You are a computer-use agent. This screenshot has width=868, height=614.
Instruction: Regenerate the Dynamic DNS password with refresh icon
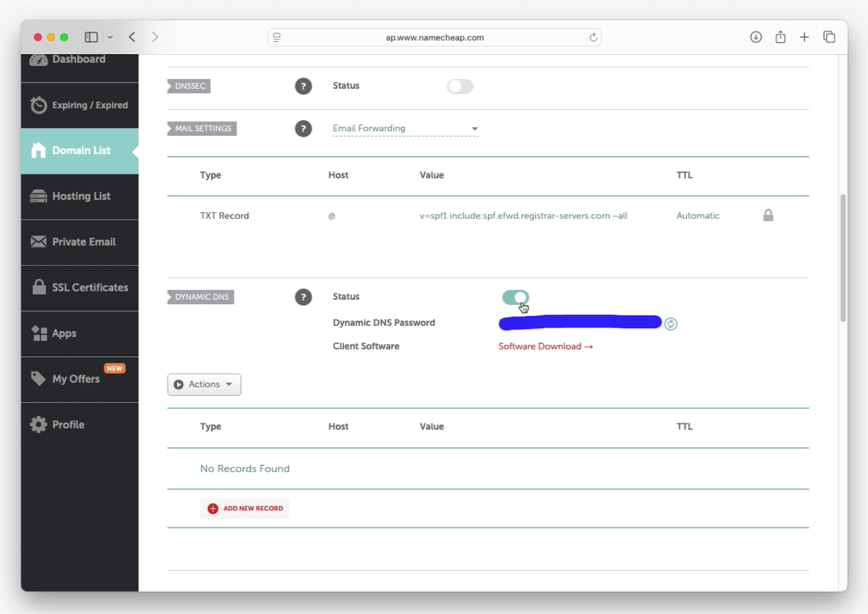[x=671, y=324]
